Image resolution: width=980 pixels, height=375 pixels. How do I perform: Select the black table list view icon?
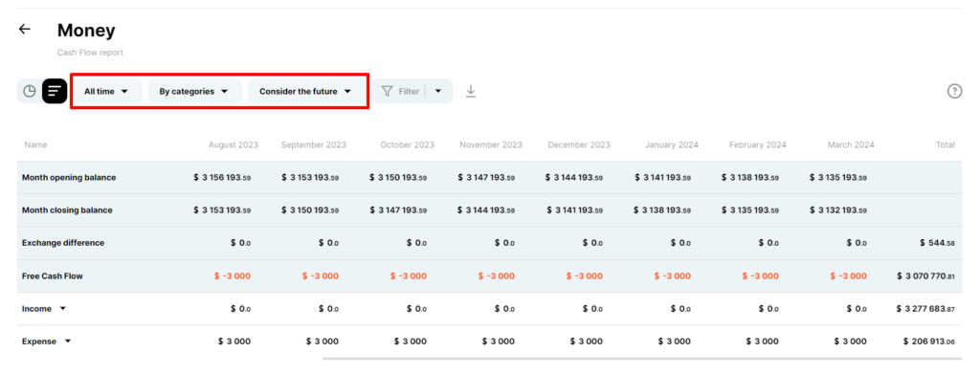55,91
